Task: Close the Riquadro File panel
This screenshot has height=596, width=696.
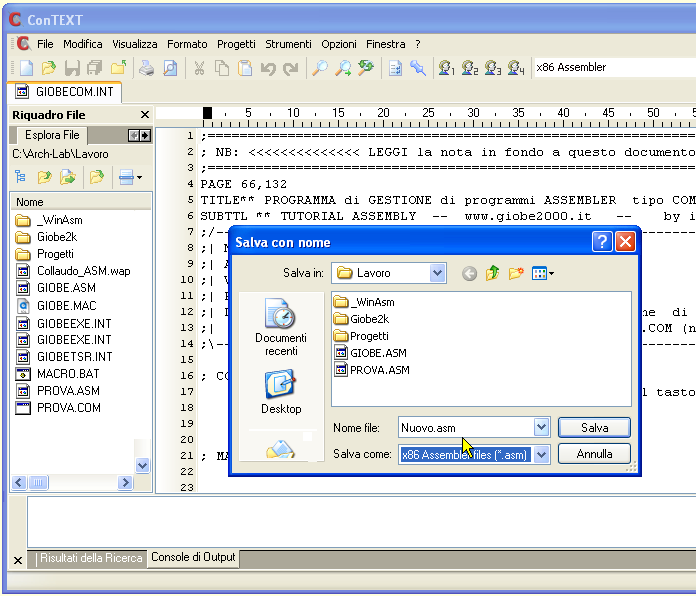Action: pos(145,115)
